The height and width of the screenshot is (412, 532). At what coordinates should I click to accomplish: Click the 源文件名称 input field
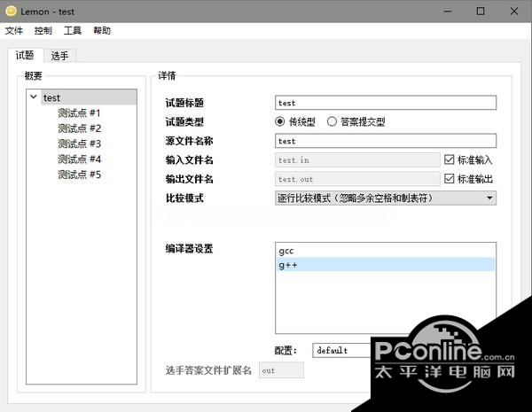(386, 141)
